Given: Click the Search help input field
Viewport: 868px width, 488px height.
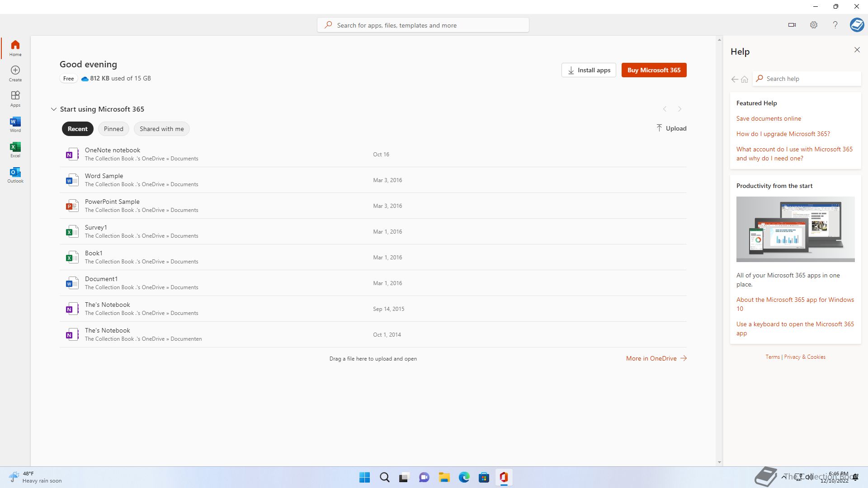Looking at the screenshot, I should coord(809,79).
